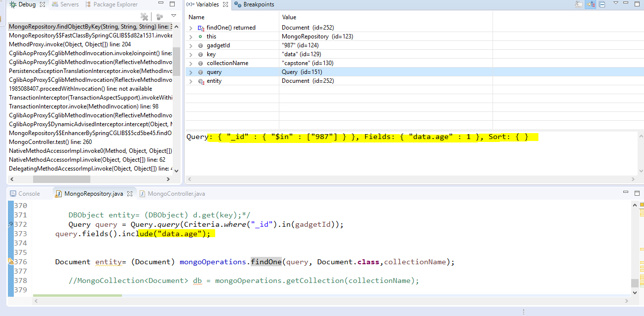
Task: Expand the 'entity' variable row
Action: point(191,81)
